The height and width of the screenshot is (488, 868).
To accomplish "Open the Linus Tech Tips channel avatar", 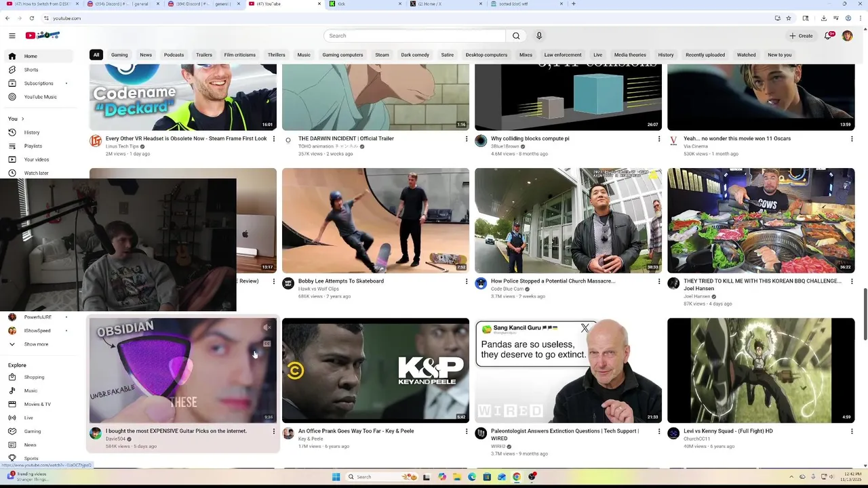I will pyautogui.click(x=96, y=141).
